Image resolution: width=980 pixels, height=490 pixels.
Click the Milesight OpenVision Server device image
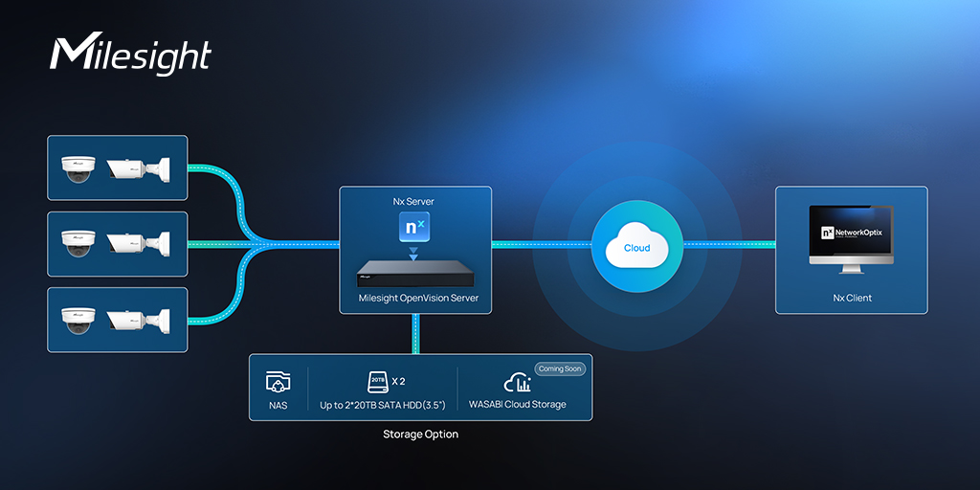[415, 273]
